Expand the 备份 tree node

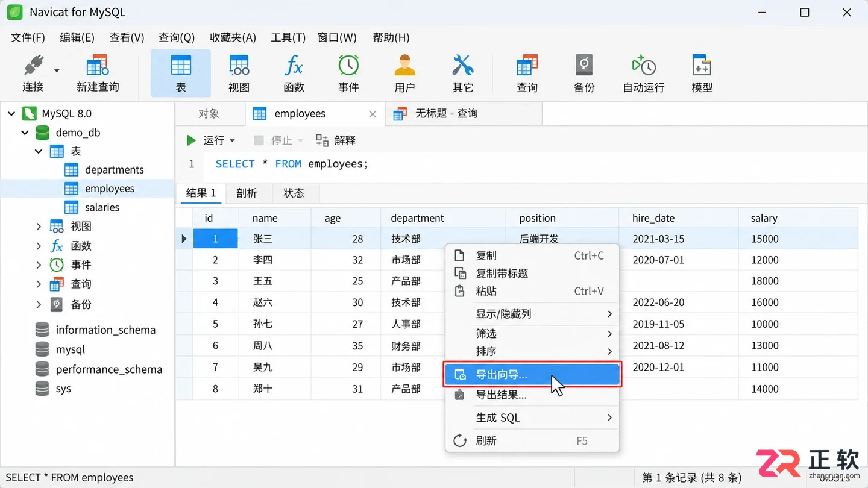[39, 304]
